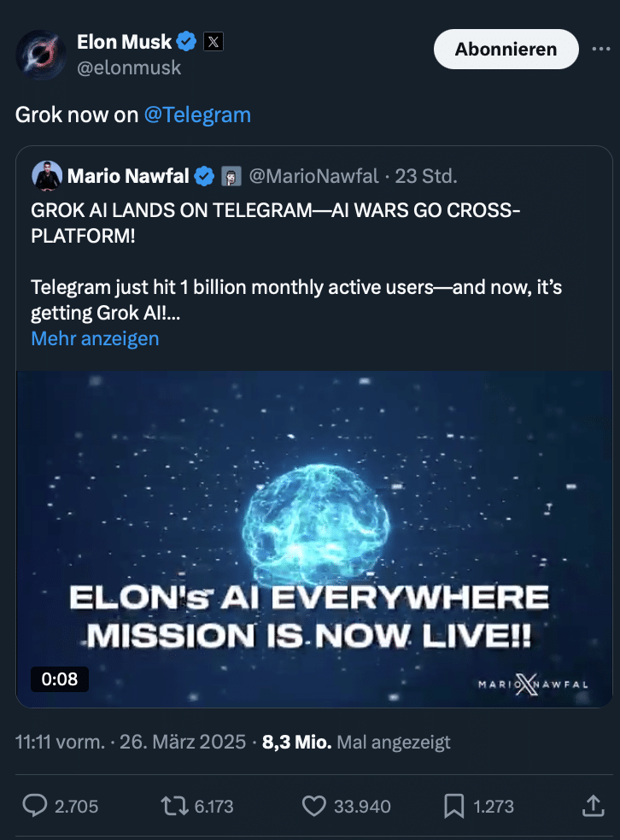Click Elon Musk's blue verified checkmark
Viewport: 620px width, 840px height.
click(x=187, y=41)
